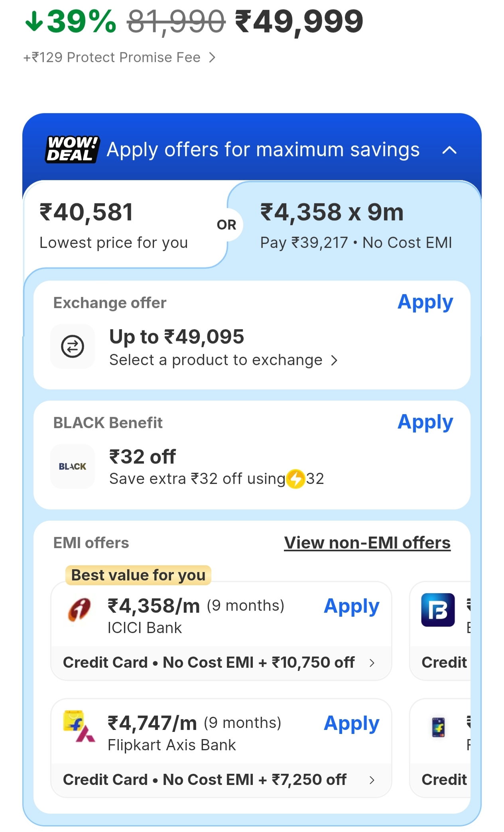
Task: Apply the BLACK Benefit ₹32 off
Action: 425,423
